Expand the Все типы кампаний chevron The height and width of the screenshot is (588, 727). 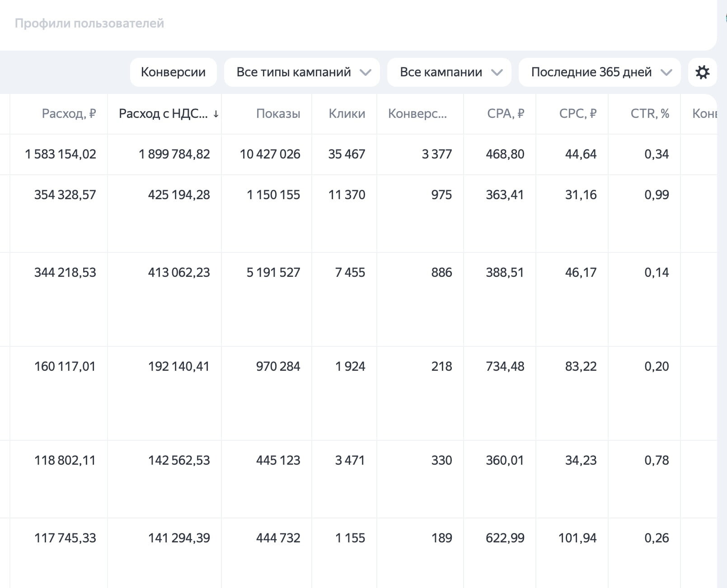[365, 72]
